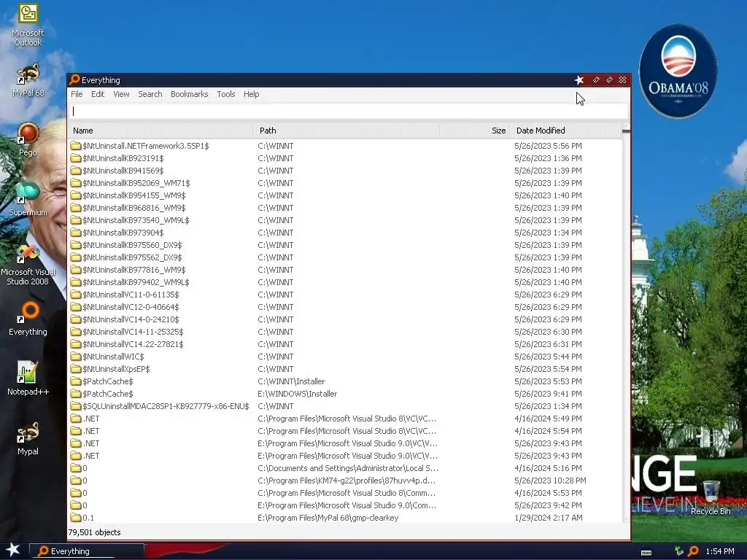The image size is (747, 560).
Task: Click the results list vertical scrollbar thumb
Action: (x=626, y=131)
